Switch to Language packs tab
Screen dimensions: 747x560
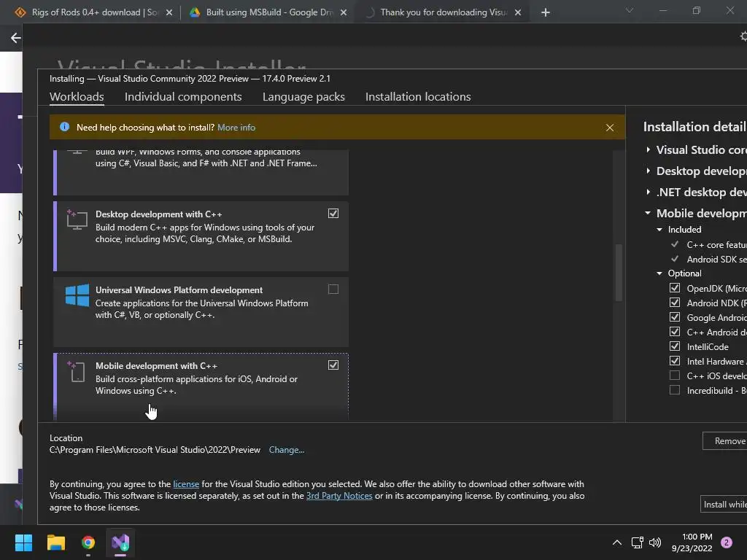click(x=303, y=97)
